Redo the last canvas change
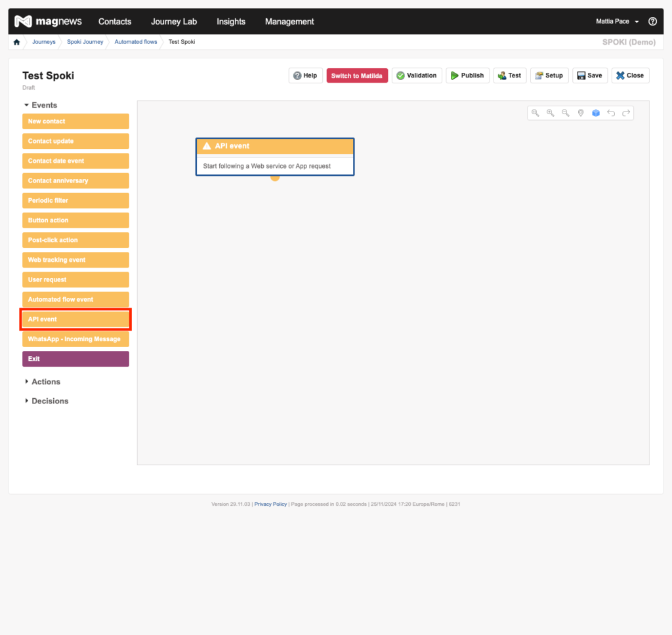The height and width of the screenshot is (635, 672). pos(626,113)
